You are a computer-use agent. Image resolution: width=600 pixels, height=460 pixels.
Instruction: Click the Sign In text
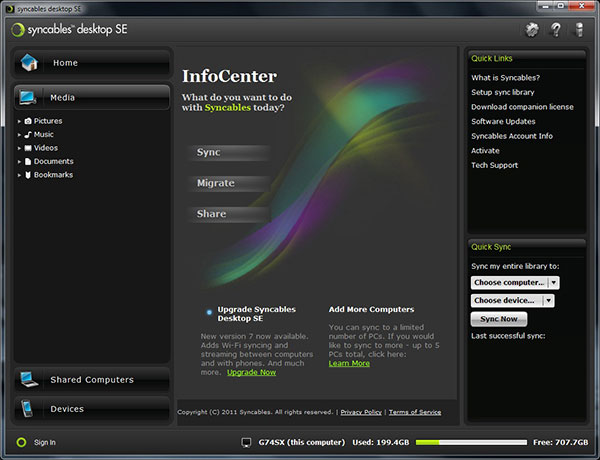click(x=44, y=442)
